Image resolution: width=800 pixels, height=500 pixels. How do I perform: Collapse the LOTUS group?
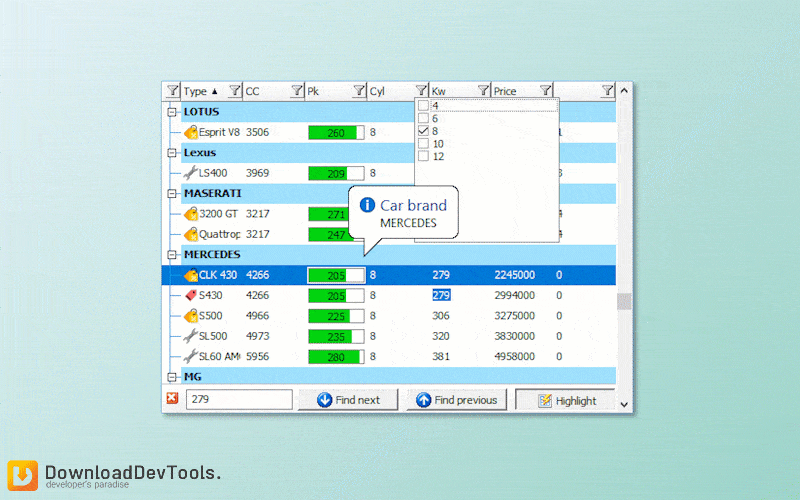(172, 112)
